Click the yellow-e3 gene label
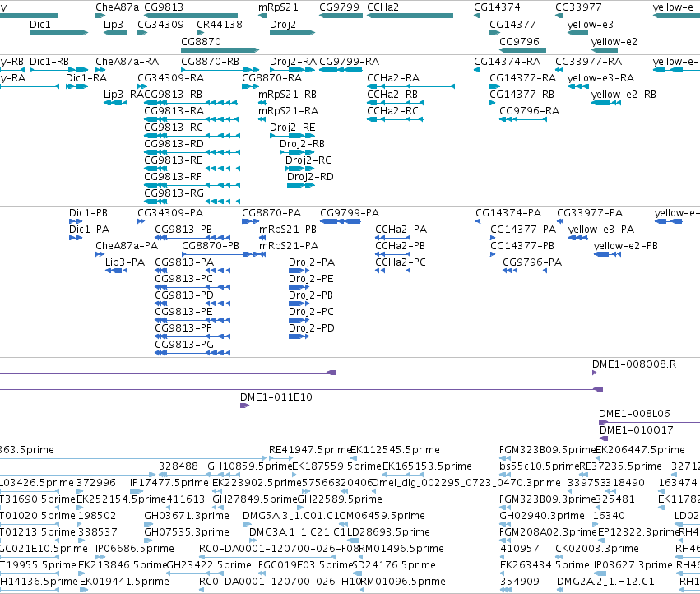700x594 pixels. point(590,25)
